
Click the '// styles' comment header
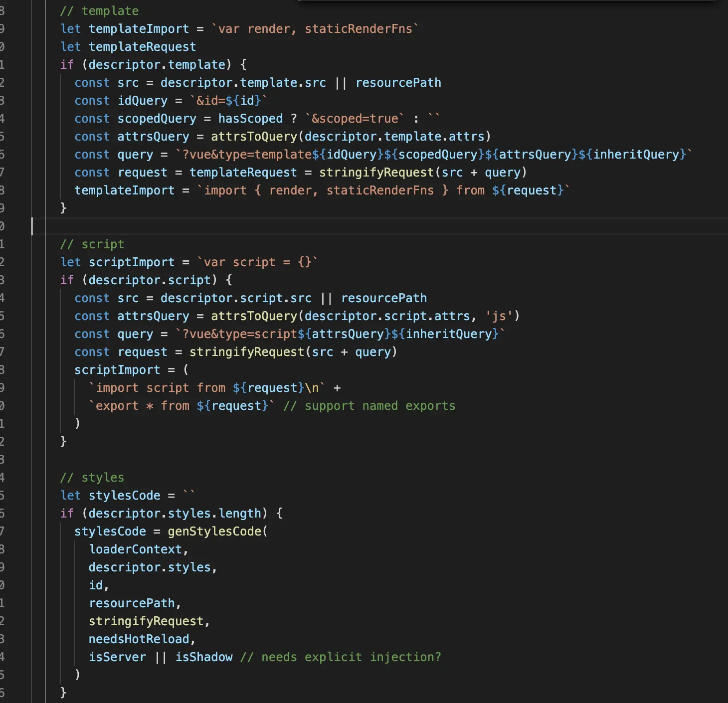point(92,477)
